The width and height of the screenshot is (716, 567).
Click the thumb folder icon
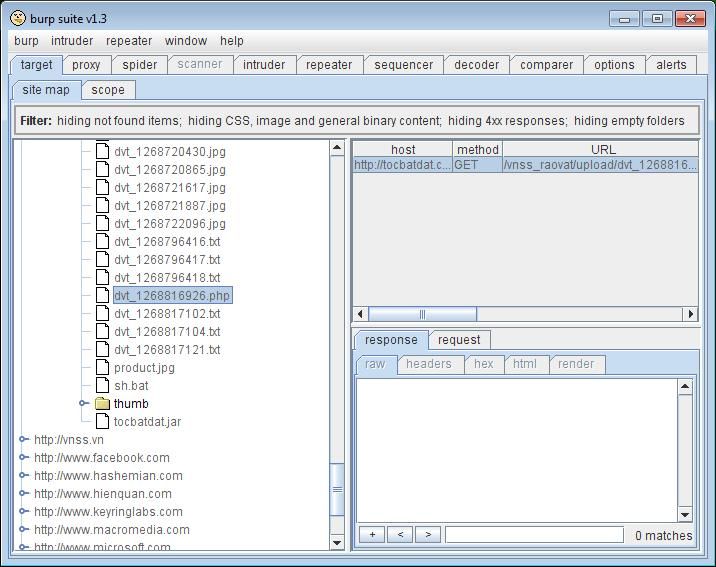tap(102, 404)
